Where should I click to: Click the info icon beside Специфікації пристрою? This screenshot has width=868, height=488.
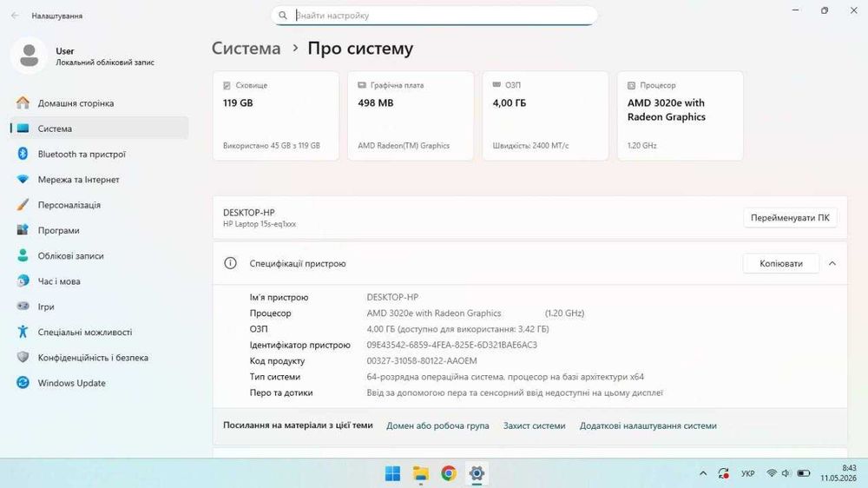[x=230, y=263]
